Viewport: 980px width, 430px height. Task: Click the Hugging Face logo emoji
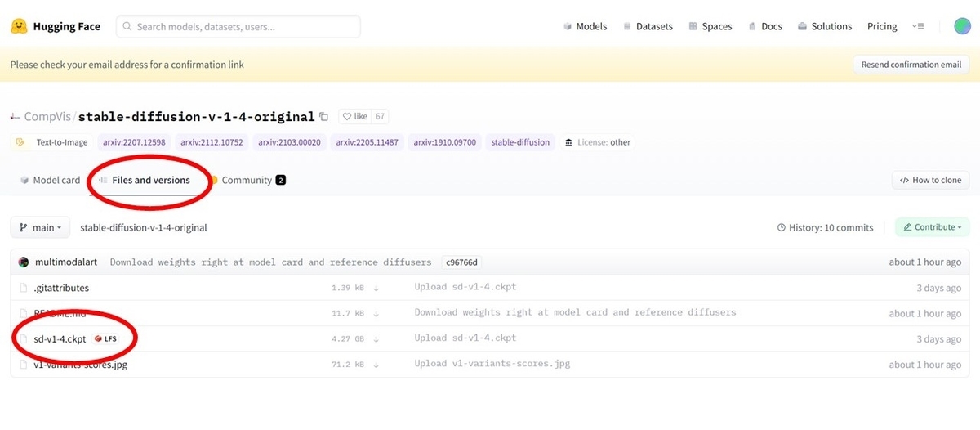(x=19, y=26)
